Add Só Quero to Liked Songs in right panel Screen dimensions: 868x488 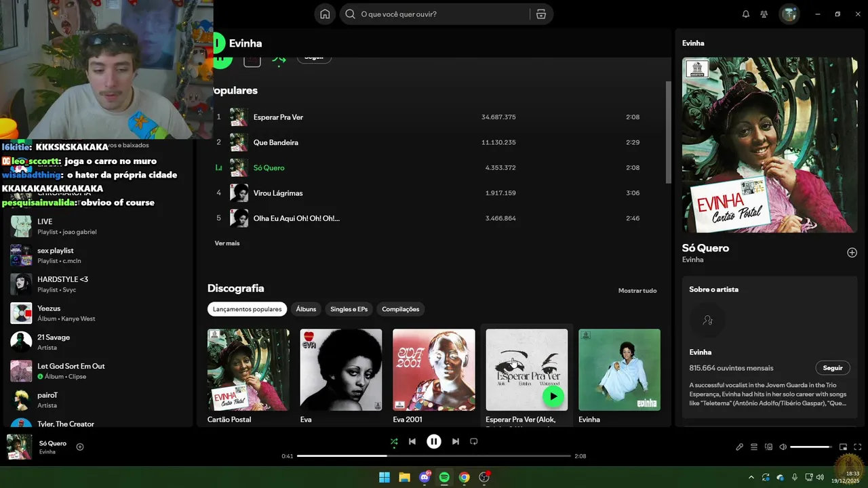pos(852,253)
